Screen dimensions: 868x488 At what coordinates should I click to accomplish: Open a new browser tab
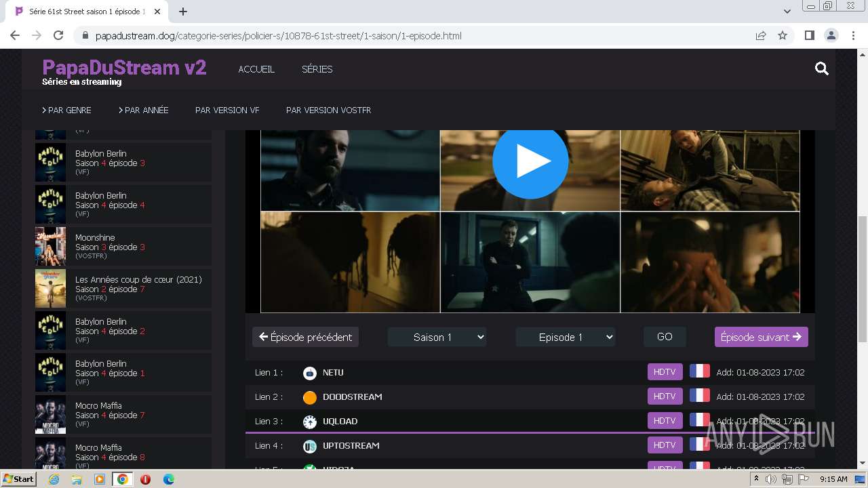(183, 12)
